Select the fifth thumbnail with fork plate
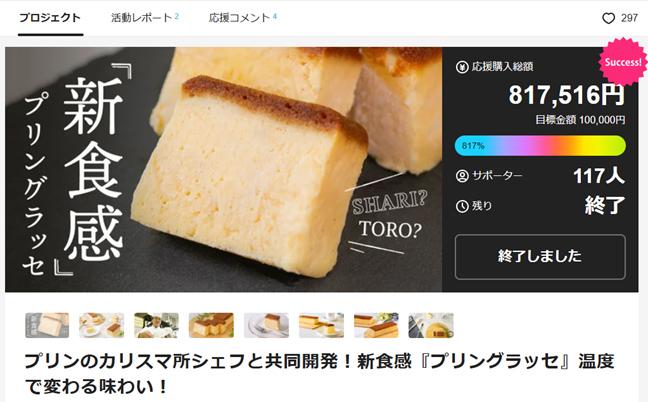The height and width of the screenshot is (402, 648). pos(266,325)
